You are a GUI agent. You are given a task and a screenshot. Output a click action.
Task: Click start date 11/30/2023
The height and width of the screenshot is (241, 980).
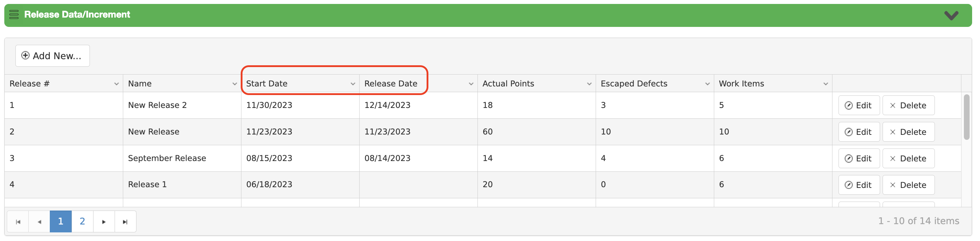pos(269,105)
